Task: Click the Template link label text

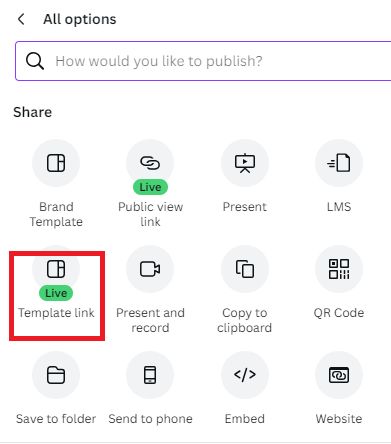Action: click(56, 313)
